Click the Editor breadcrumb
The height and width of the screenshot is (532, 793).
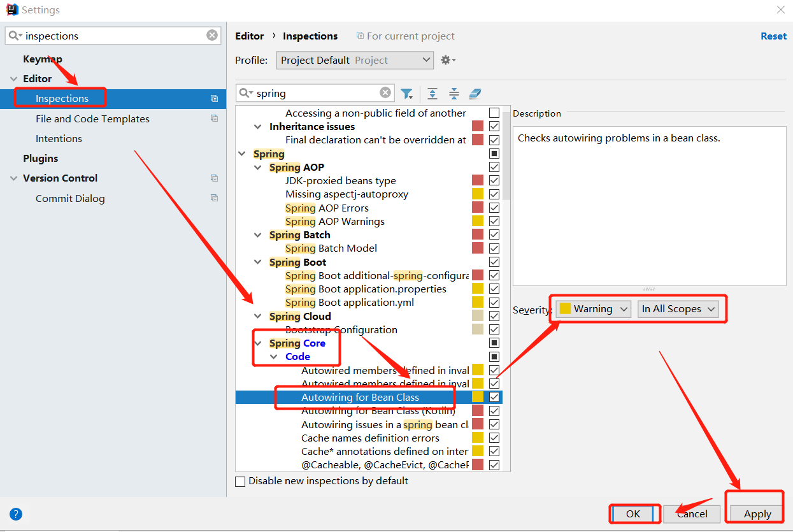point(250,36)
